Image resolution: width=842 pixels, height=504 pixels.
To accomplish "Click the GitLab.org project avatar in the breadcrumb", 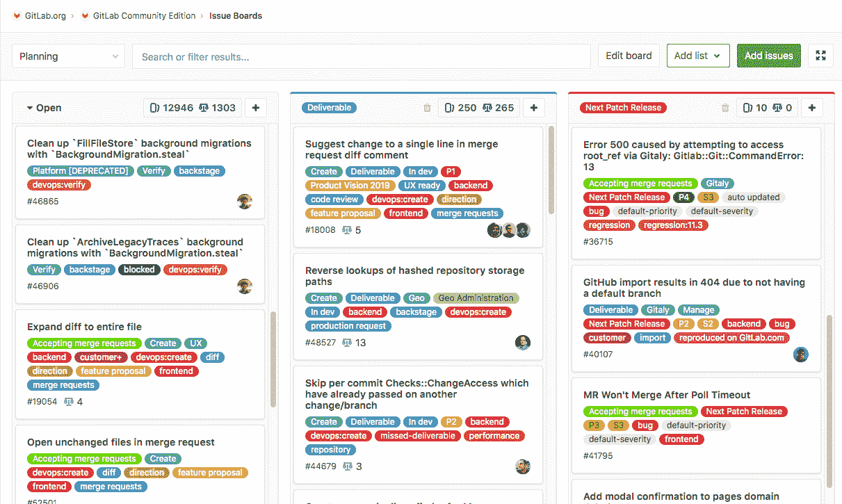I will coord(15,15).
